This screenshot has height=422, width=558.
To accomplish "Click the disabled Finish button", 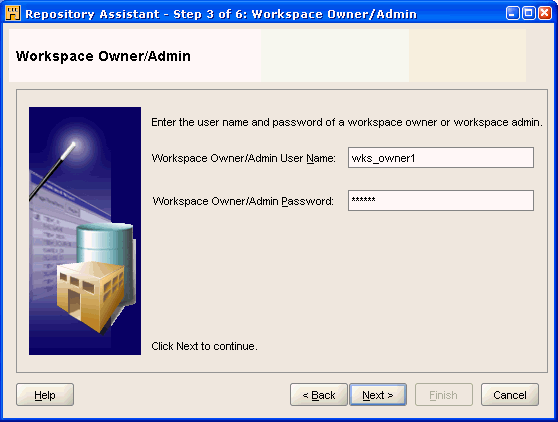I will pyautogui.click(x=444, y=395).
